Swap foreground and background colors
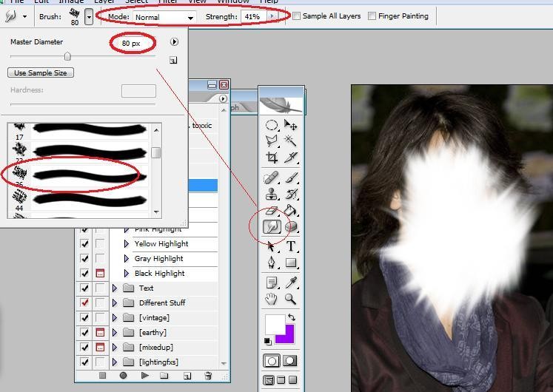The image size is (553, 392). (292, 317)
